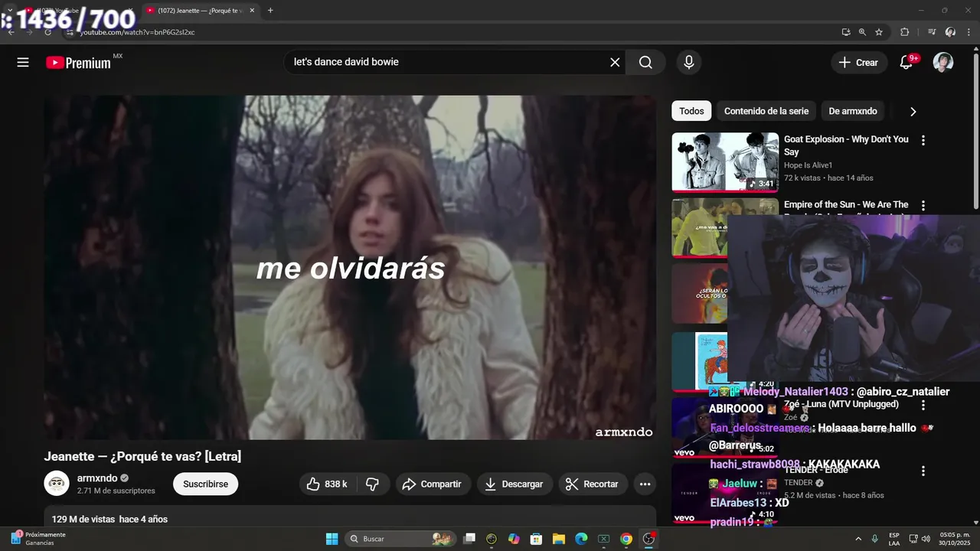Open a new browser tab
This screenshot has height=551, width=980.
point(270,11)
